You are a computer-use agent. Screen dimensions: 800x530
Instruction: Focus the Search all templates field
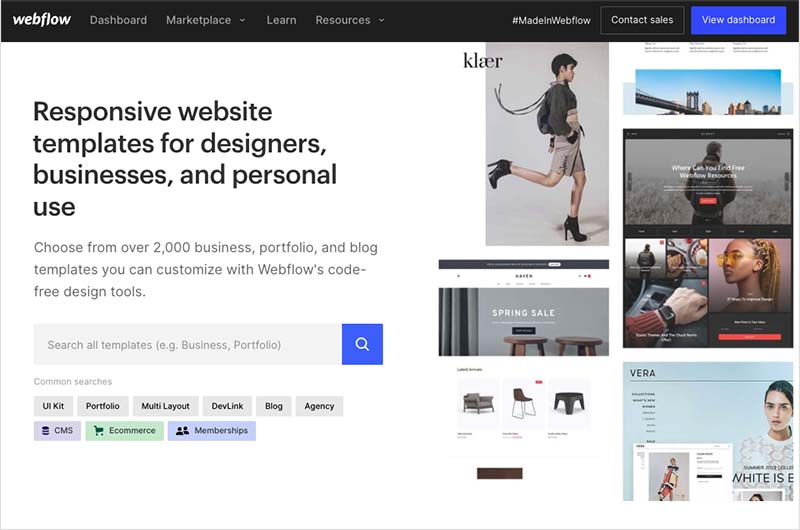[x=188, y=344]
